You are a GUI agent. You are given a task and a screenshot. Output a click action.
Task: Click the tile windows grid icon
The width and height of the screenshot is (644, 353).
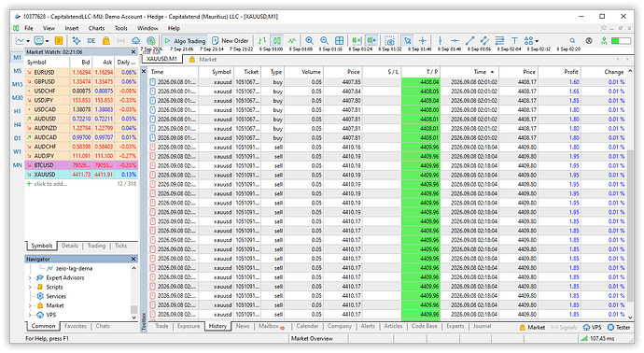click(x=339, y=41)
